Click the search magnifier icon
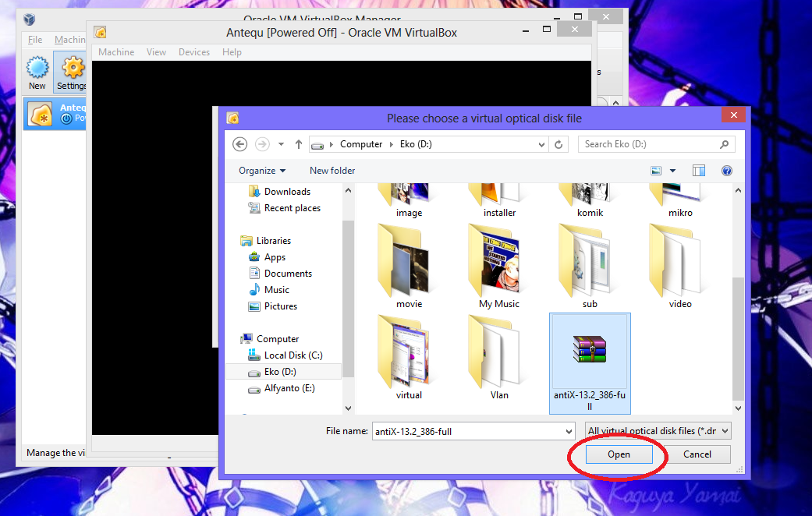 (x=724, y=144)
